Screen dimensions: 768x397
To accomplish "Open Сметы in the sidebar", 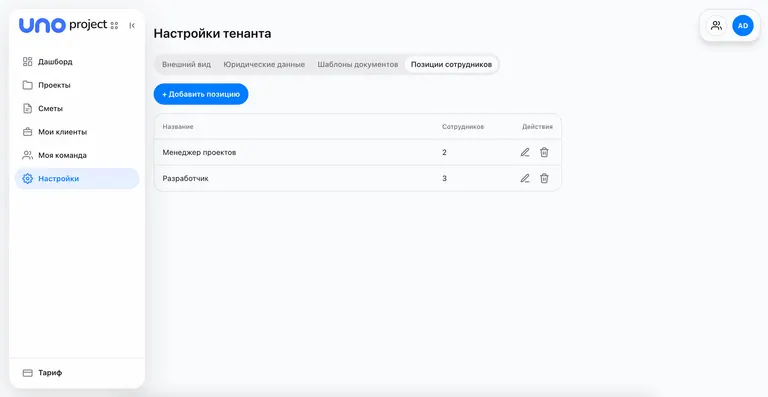I will [77, 109].
